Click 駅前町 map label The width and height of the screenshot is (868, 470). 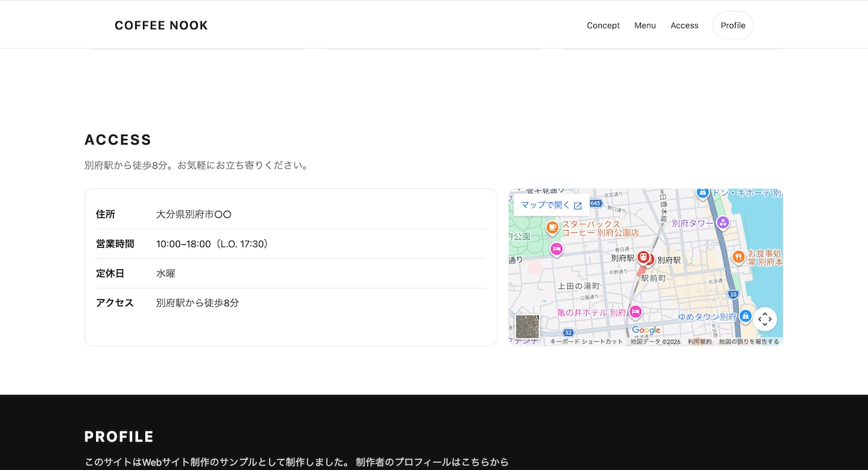(x=653, y=278)
